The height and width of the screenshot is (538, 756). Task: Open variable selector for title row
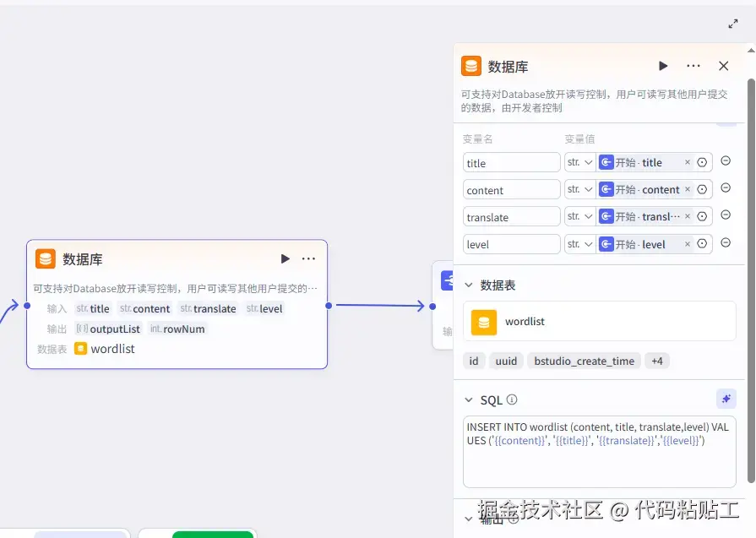[702, 162]
